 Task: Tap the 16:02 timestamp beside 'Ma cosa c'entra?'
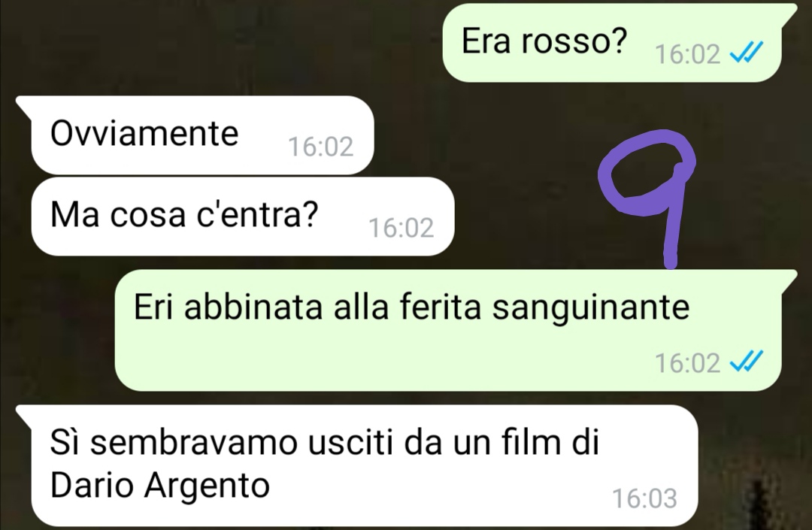pyautogui.click(x=401, y=228)
